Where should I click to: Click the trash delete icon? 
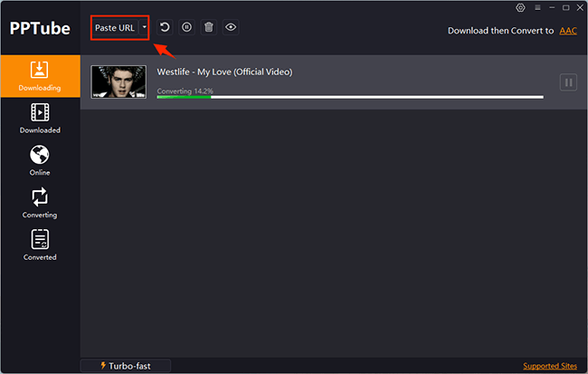[209, 27]
